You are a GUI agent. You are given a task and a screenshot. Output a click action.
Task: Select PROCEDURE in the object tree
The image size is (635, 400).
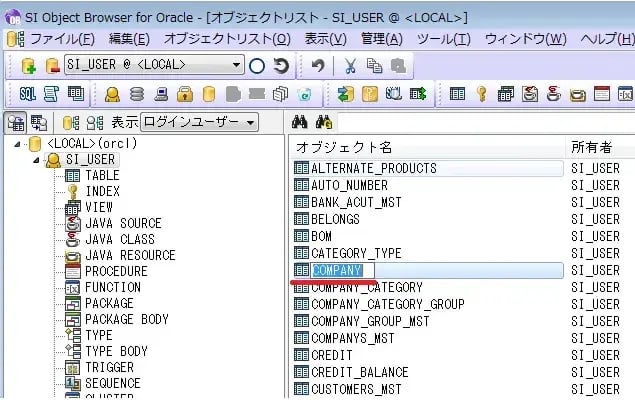coord(115,271)
